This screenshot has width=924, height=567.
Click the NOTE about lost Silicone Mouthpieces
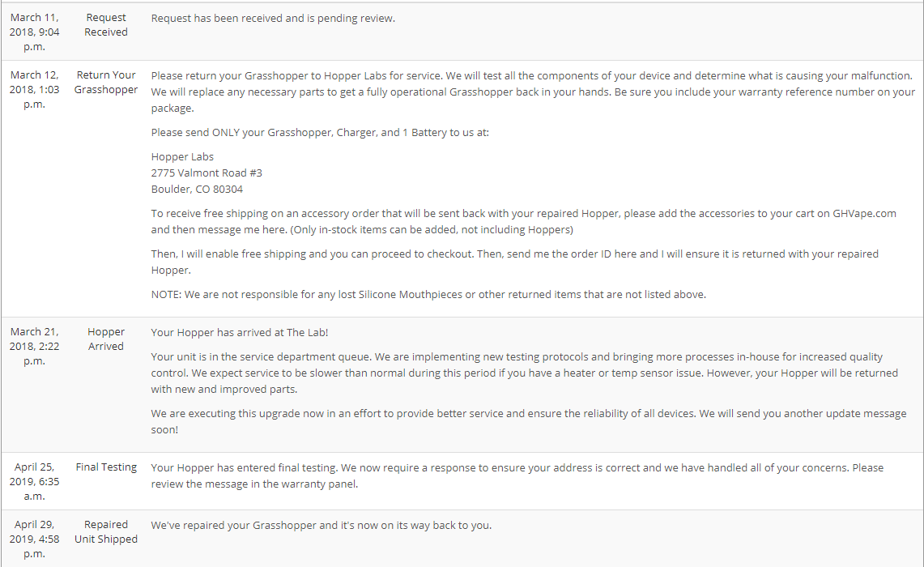pos(428,294)
